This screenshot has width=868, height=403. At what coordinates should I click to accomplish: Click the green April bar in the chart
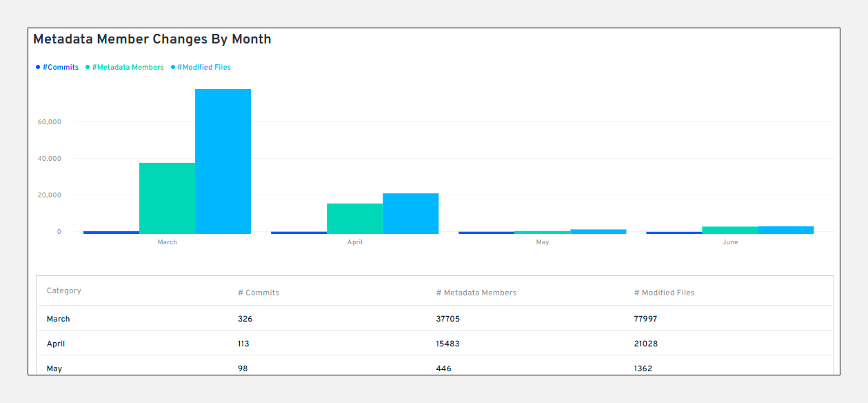pos(355,217)
